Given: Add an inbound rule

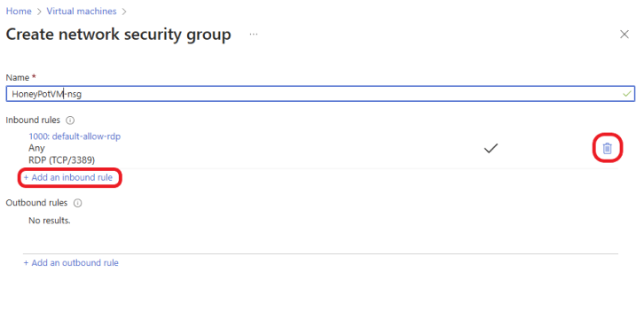Looking at the screenshot, I should (67, 178).
